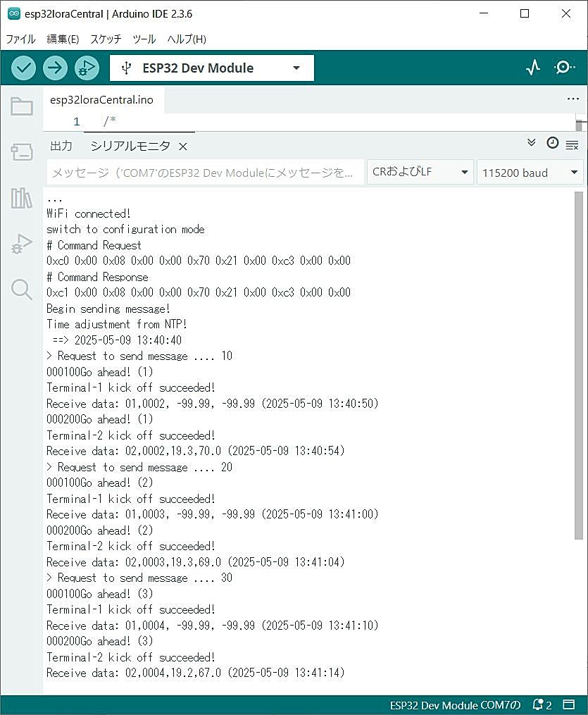This screenshot has height=715, width=588.
Task: Toggle bottom panel icon in status bar
Action: pyautogui.click(x=569, y=704)
